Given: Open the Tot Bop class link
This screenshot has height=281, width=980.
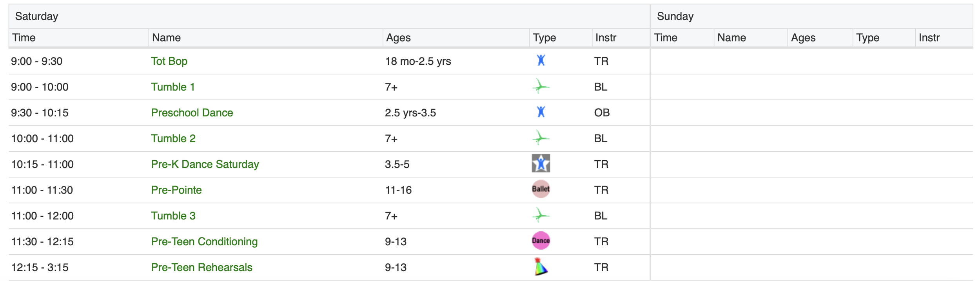Looking at the screenshot, I should tap(169, 61).
